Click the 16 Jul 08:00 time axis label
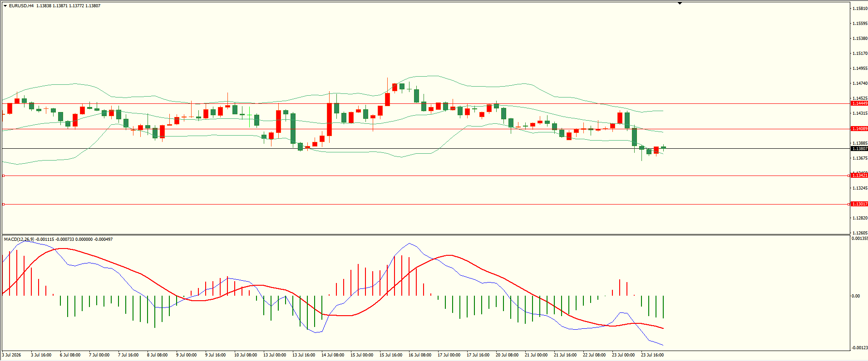Screen dimensions: 868x361 (x=420, y=355)
